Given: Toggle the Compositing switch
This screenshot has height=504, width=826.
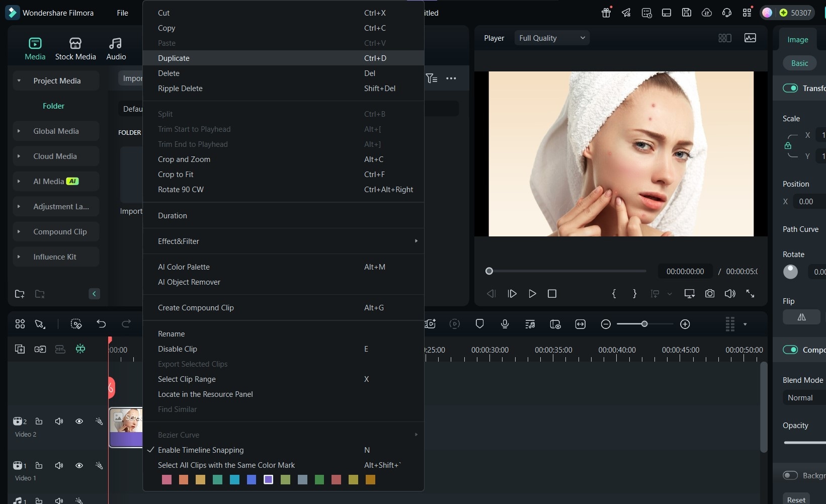Looking at the screenshot, I should [790, 350].
